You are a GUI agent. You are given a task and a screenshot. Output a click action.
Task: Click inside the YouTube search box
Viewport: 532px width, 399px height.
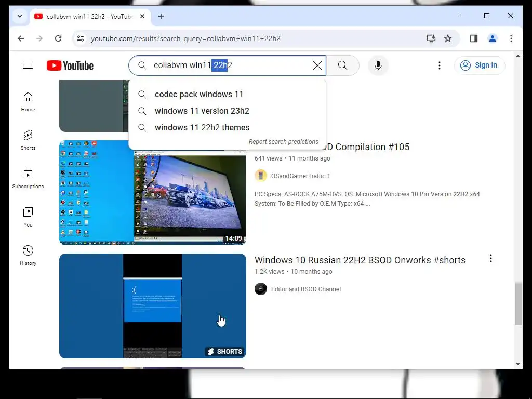(x=228, y=65)
